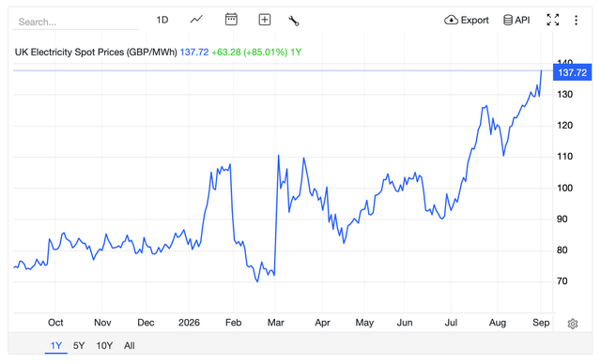The height and width of the screenshot is (364, 601).
Task: Click the chart line peak near Sep
Action: pos(541,70)
